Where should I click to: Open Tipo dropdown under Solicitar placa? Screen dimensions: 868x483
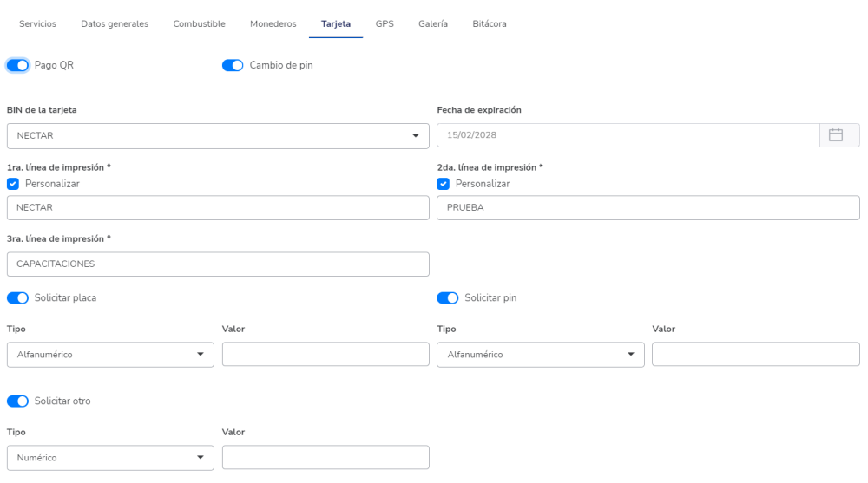110,355
